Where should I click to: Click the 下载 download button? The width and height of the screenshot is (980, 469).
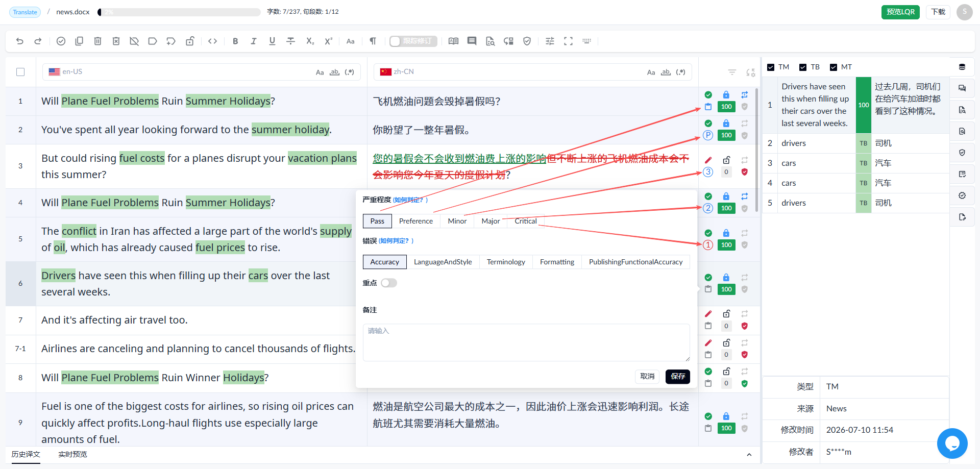point(938,12)
